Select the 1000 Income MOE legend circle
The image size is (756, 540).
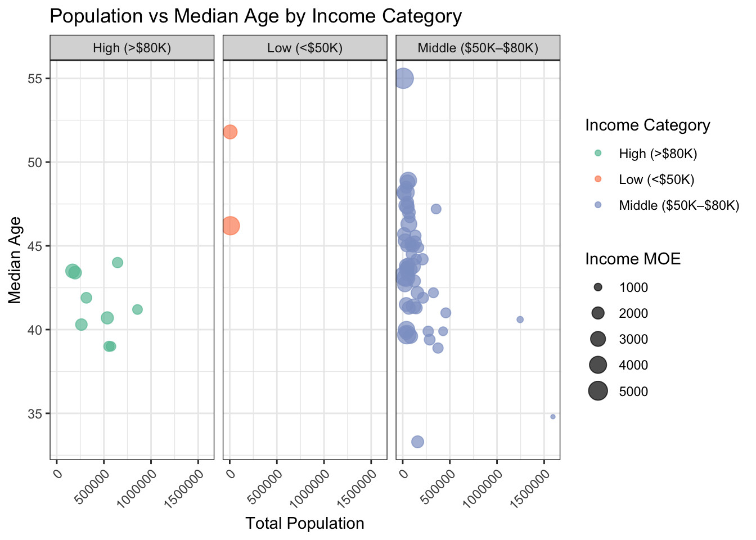598,287
